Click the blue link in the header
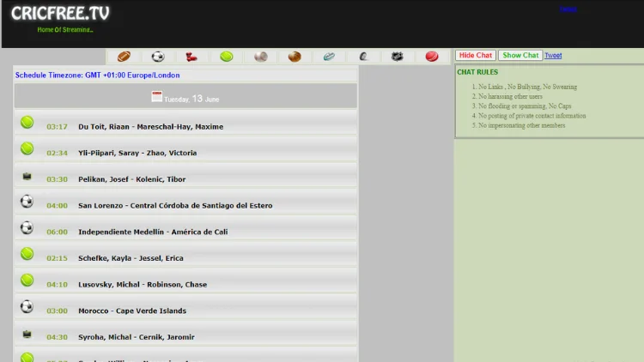The image size is (644, 362). 568,9
